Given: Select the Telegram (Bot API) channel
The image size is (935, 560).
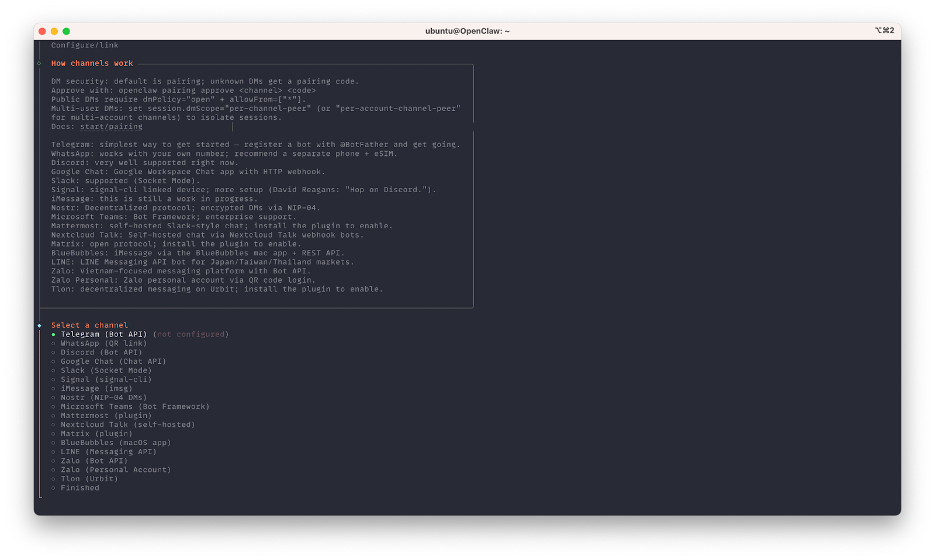Looking at the screenshot, I should [103, 333].
